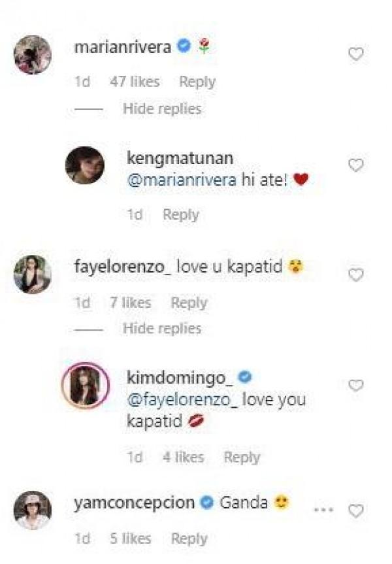View kengmatunan's profile avatar
The width and height of the screenshot is (392, 564).
point(85,166)
